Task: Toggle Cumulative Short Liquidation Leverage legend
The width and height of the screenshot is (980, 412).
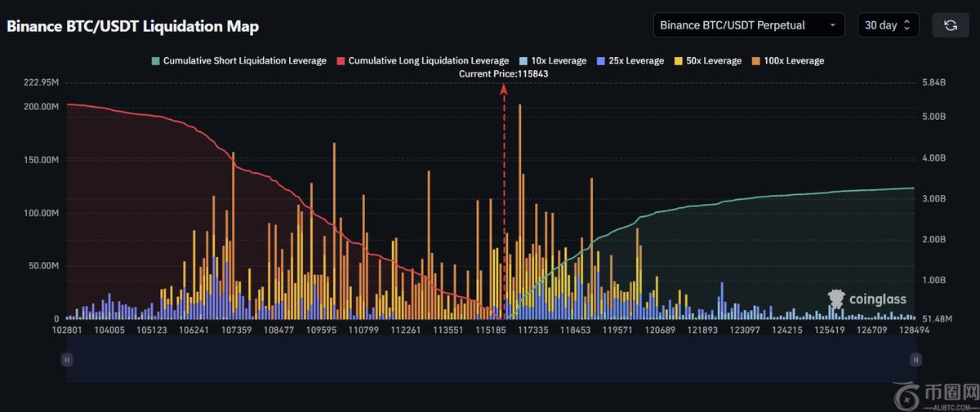Action: pyautogui.click(x=238, y=61)
